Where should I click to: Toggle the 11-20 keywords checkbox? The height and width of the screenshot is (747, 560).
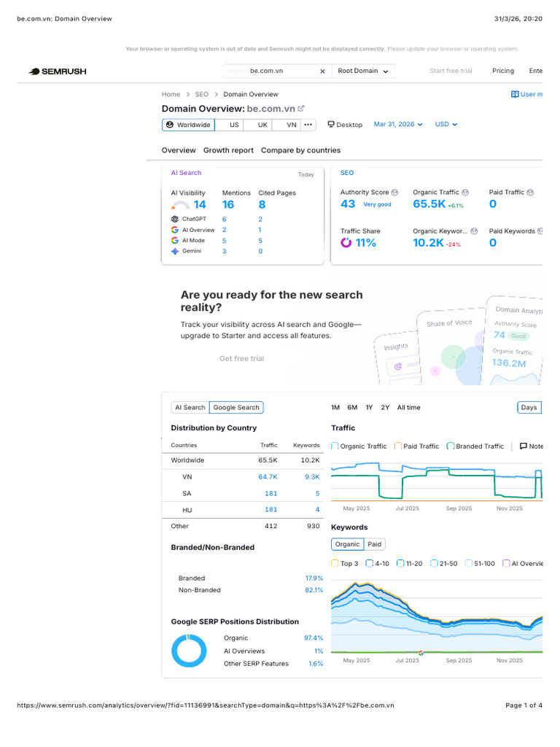click(400, 564)
